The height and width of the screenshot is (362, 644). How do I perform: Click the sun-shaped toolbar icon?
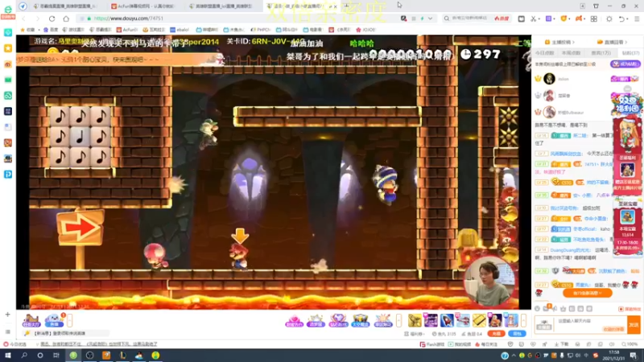click(609, 19)
